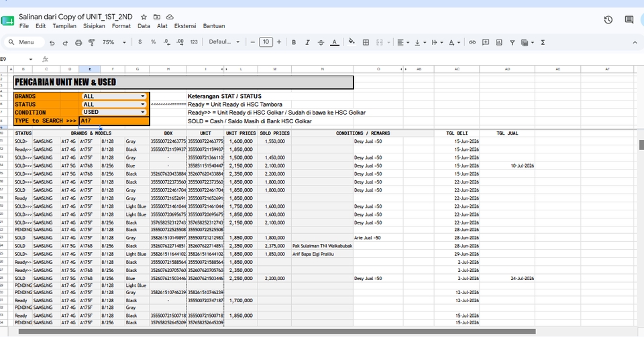Decrease decimal places icon
Screen dimensions: 644x337
pyautogui.click(x=166, y=42)
